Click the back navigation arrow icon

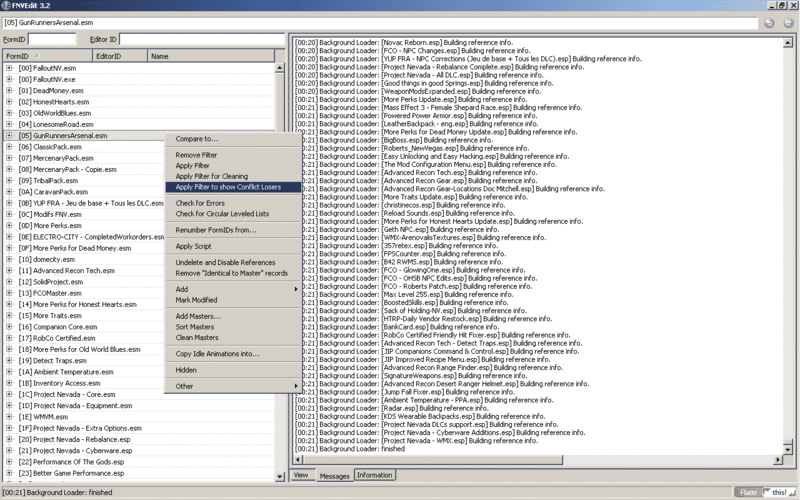769,23
